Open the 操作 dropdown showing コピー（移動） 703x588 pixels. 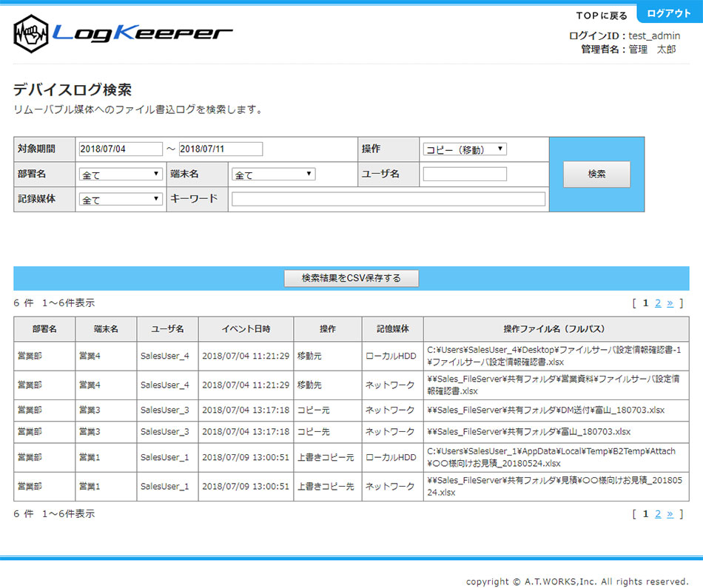pos(465,149)
